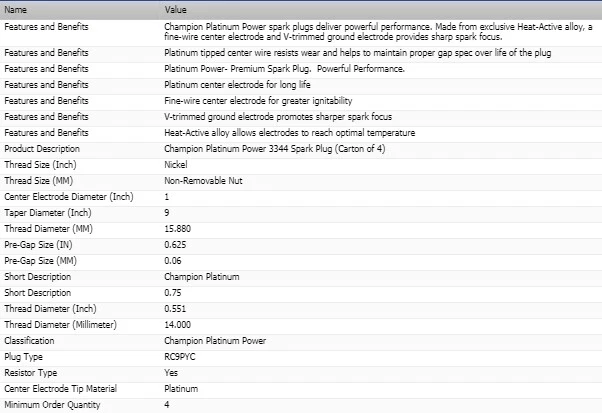Click the 'Center Electrode Tip Material' row name

coord(60,389)
